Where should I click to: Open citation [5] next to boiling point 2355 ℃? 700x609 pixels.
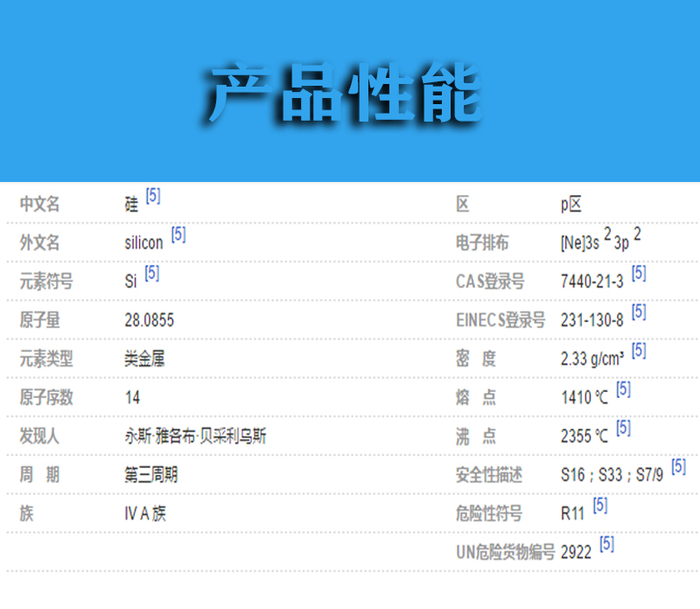click(623, 428)
